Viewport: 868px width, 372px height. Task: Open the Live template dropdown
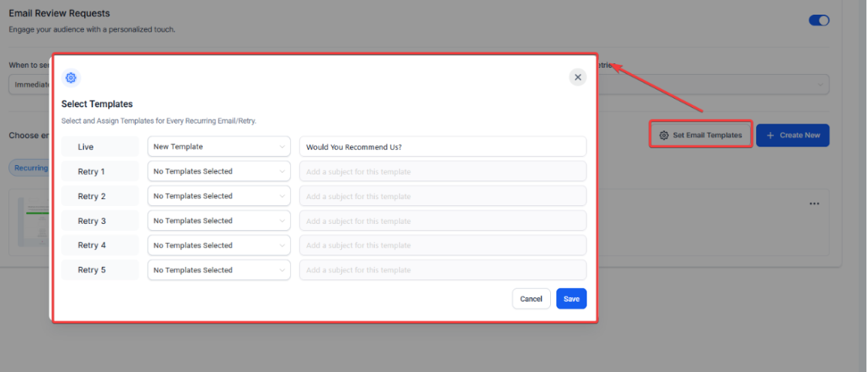click(218, 147)
